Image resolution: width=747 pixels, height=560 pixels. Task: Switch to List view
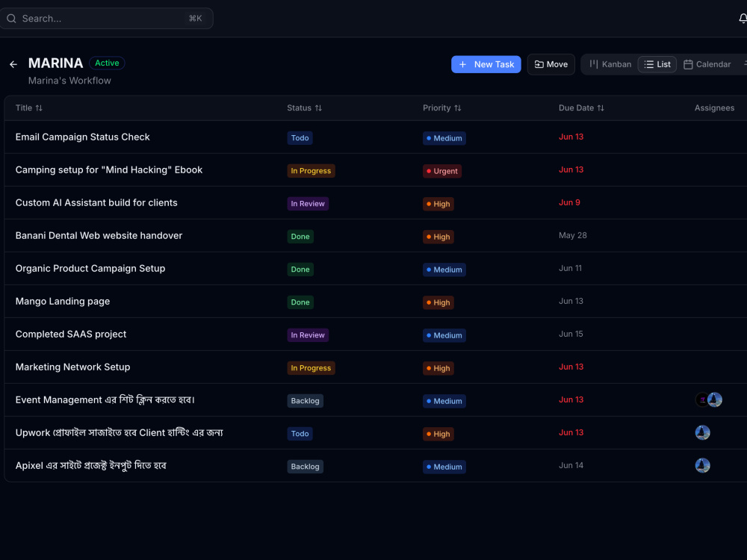point(657,64)
